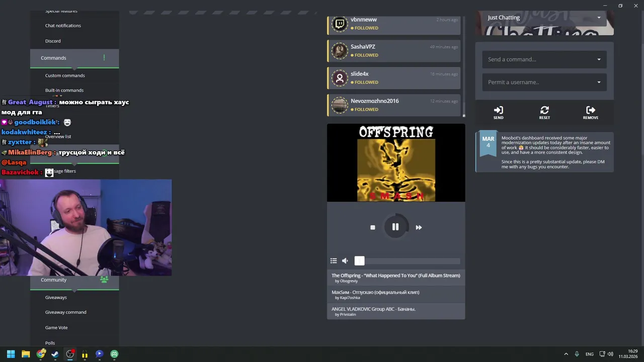Screen dimensions: 644x362
Task: Mute the song player volume speaker icon
Action: coord(345,260)
